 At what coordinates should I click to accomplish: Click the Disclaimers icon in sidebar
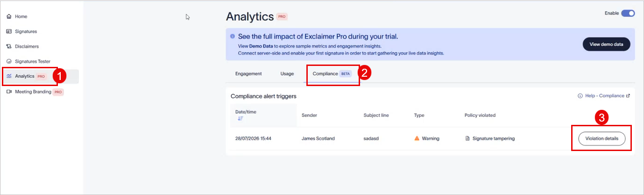click(9, 46)
